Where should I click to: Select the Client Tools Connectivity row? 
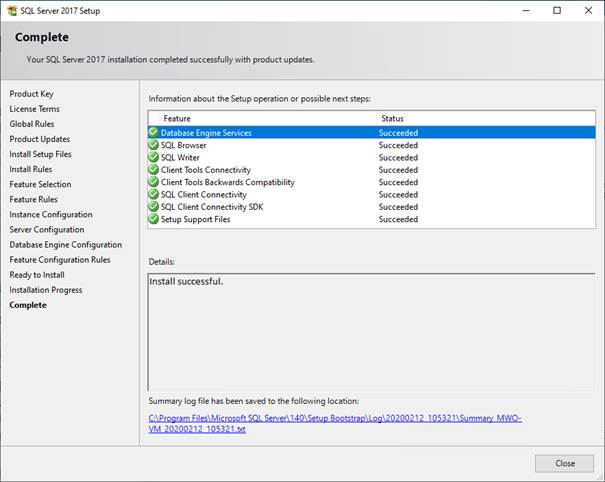(372, 170)
